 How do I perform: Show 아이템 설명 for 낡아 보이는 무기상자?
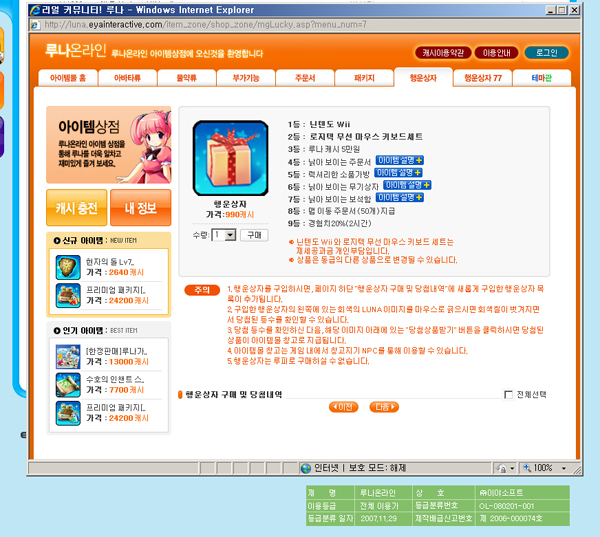pyautogui.click(x=407, y=185)
